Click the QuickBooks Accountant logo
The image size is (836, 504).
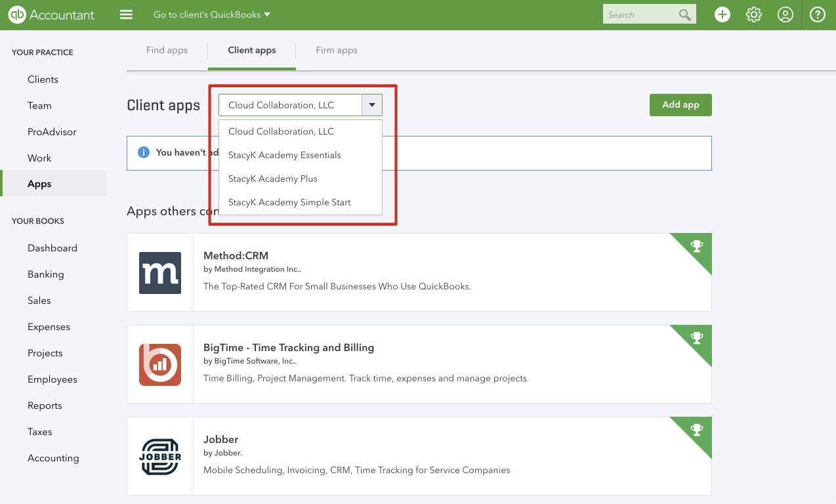coord(51,14)
